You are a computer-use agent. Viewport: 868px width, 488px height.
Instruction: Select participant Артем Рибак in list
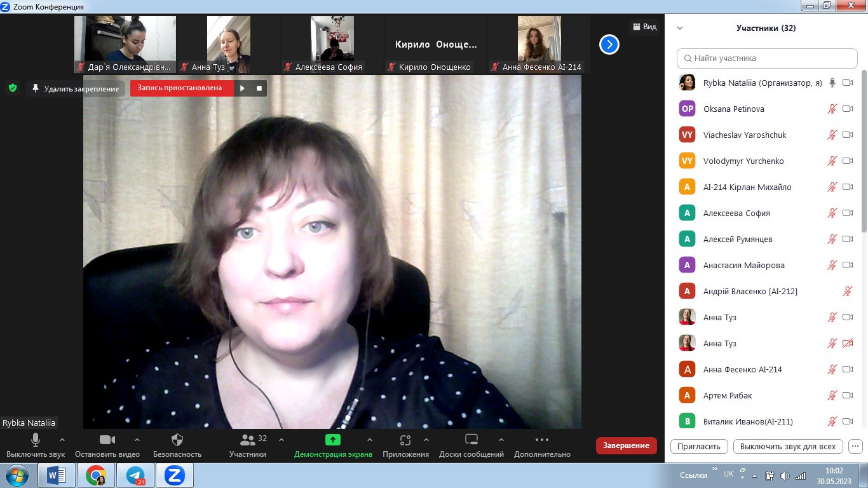(766, 395)
